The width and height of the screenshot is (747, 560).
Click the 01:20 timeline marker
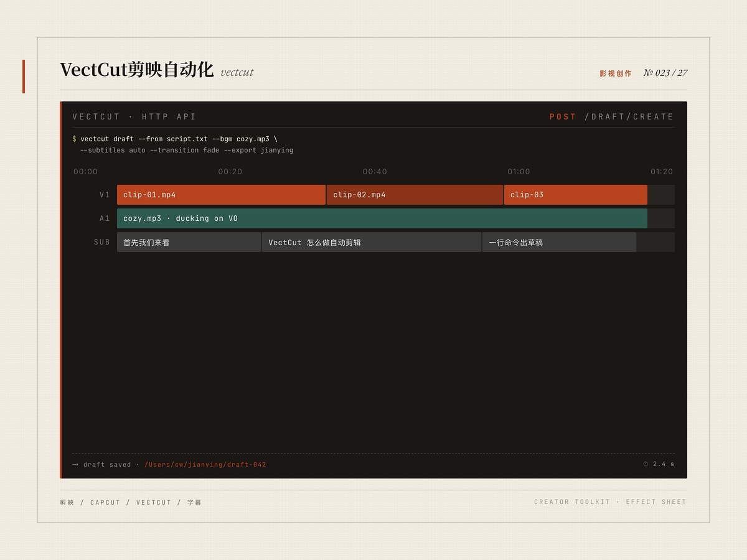pyautogui.click(x=662, y=172)
